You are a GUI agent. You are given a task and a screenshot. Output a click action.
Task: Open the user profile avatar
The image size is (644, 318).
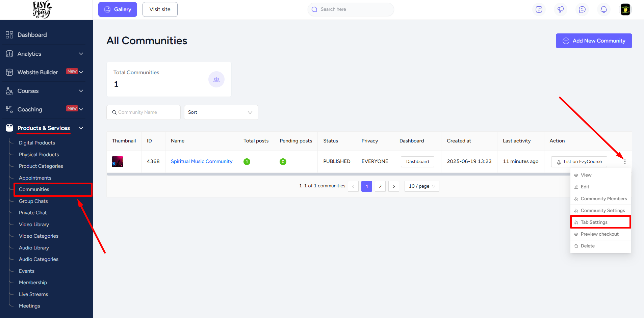(x=625, y=9)
